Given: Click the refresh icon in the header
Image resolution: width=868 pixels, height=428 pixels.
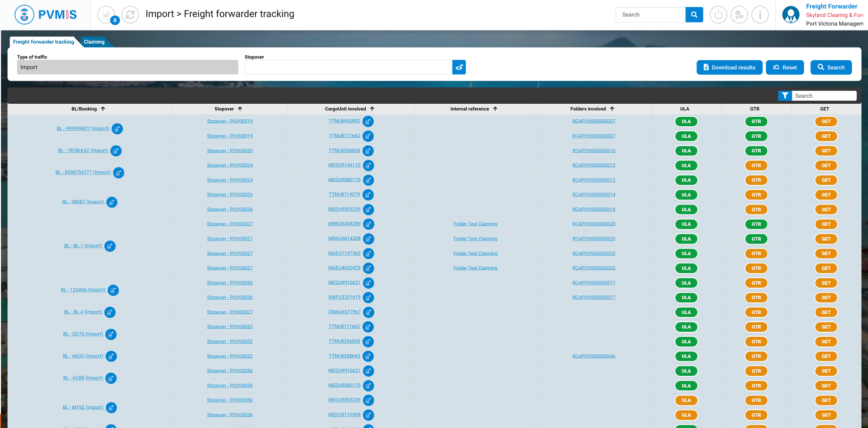Looking at the screenshot, I should [130, 15].
